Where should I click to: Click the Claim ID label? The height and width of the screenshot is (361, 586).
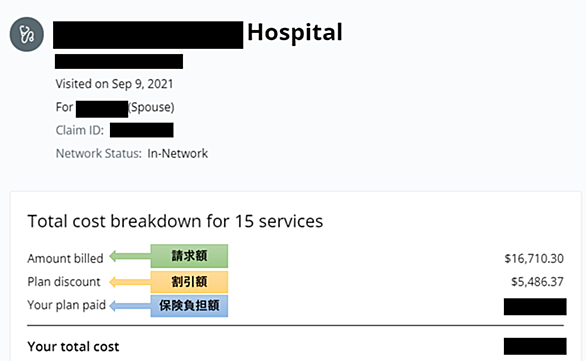(80, 130)
